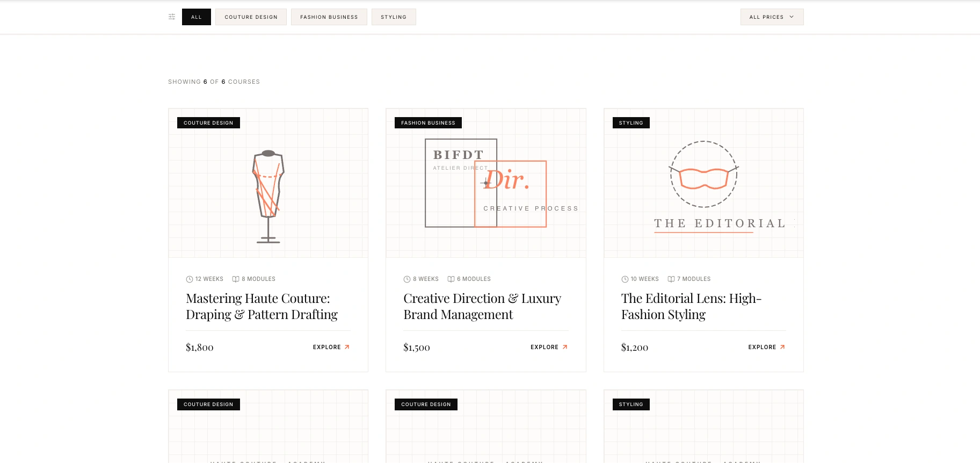Click the Fashion Business badge on Creative Direction card
The height and width of the screenshot is (463, 980).
tap(428, 123)
